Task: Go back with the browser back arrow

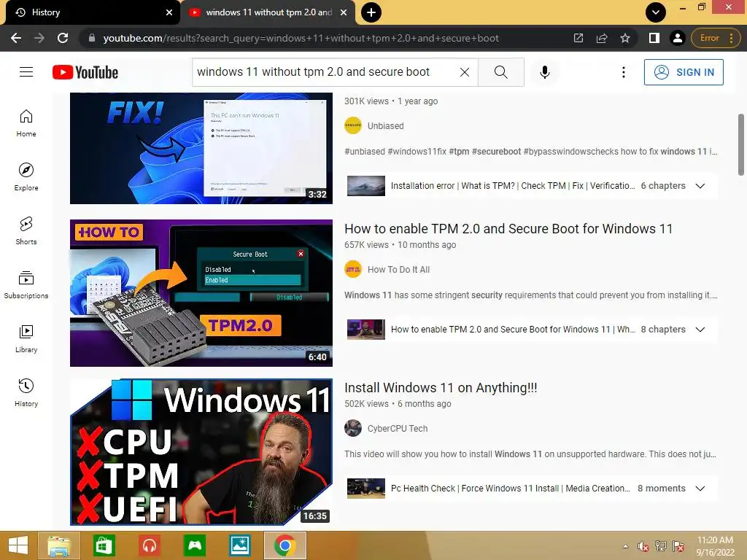Action: click(x=16, y=38)
